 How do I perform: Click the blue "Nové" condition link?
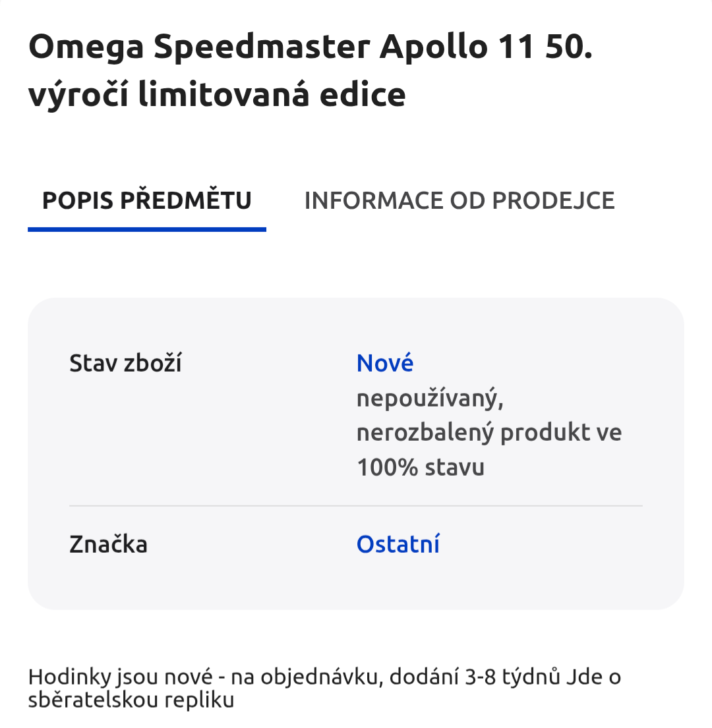pos(385,363)
